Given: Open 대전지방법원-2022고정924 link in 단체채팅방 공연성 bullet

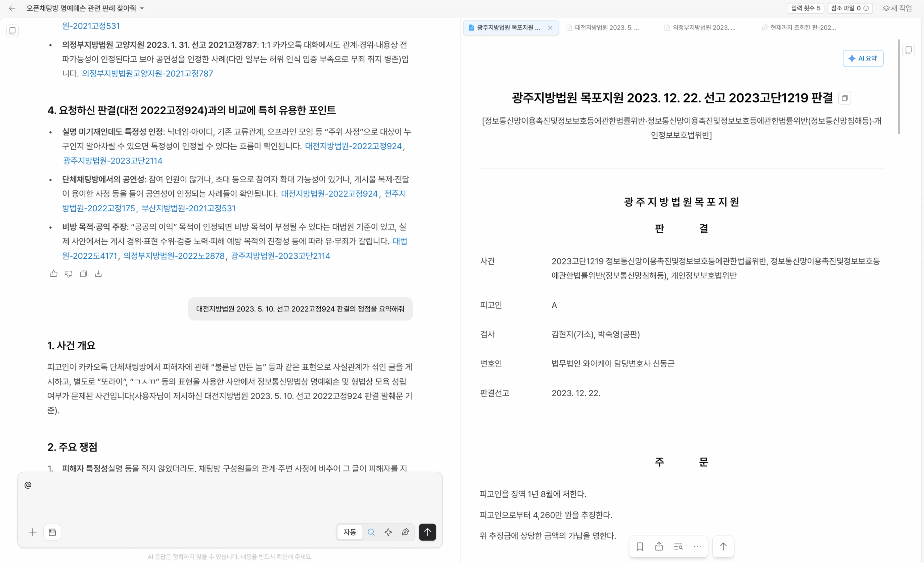Looking at the screenshot, I should 329,194.
